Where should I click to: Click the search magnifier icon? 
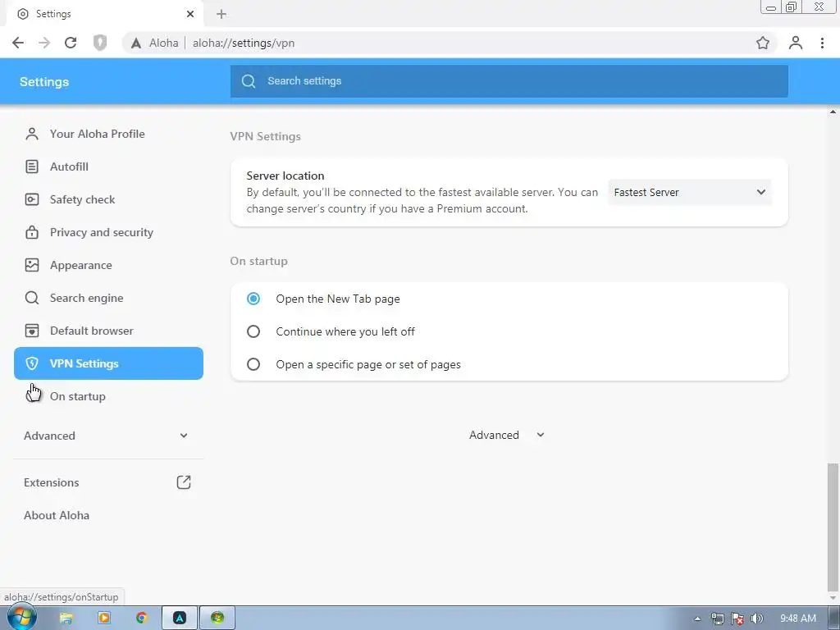(249, 81)
